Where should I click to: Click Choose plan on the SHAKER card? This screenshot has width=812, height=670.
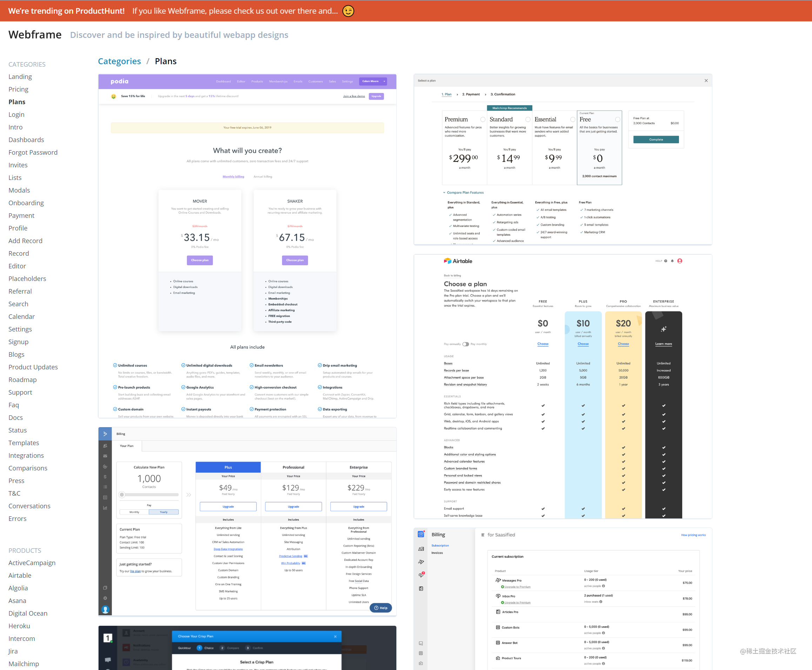(295, 260)
